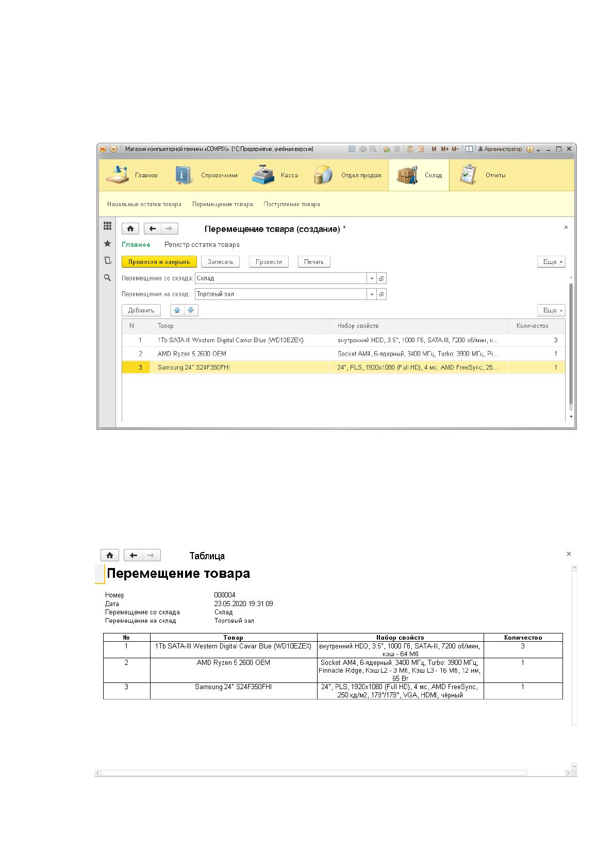Go forward arrow in the Таблица window

[x=151, y=555]
